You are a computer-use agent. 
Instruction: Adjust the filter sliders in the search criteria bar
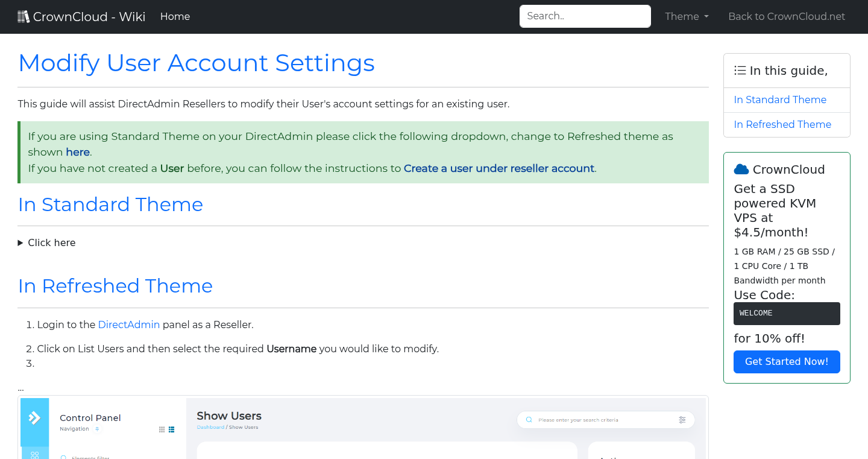coord(682,420)
